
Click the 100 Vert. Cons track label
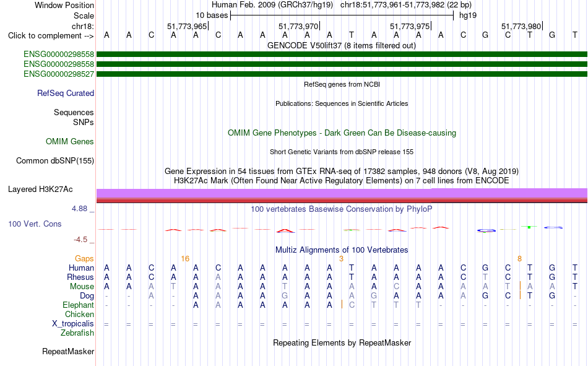pos(35,224)
